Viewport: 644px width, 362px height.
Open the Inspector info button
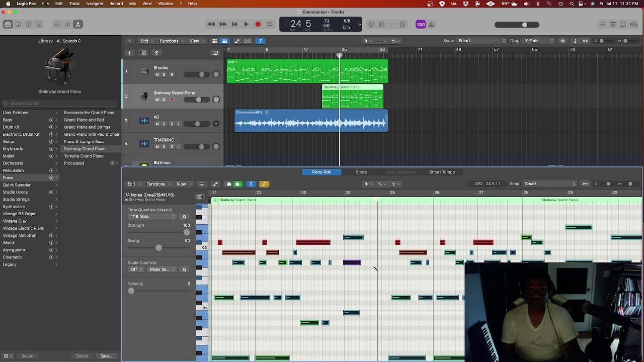pyautogui.click(x=19, y=24)
